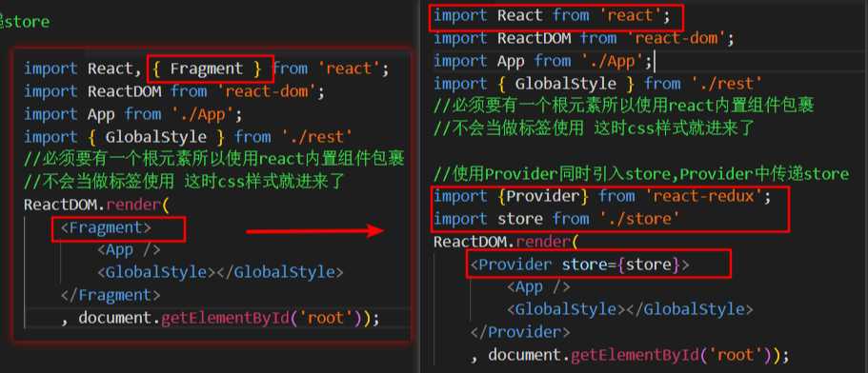
Task: Click "import App from './App';" in right editor
Action: (x=543, y=61)
